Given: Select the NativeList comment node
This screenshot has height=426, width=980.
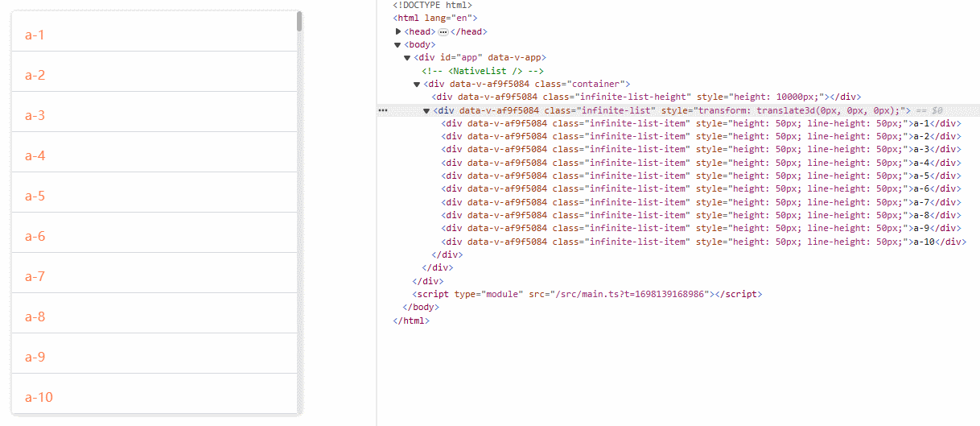Looking at the screenshot, I should pos(483,71).
